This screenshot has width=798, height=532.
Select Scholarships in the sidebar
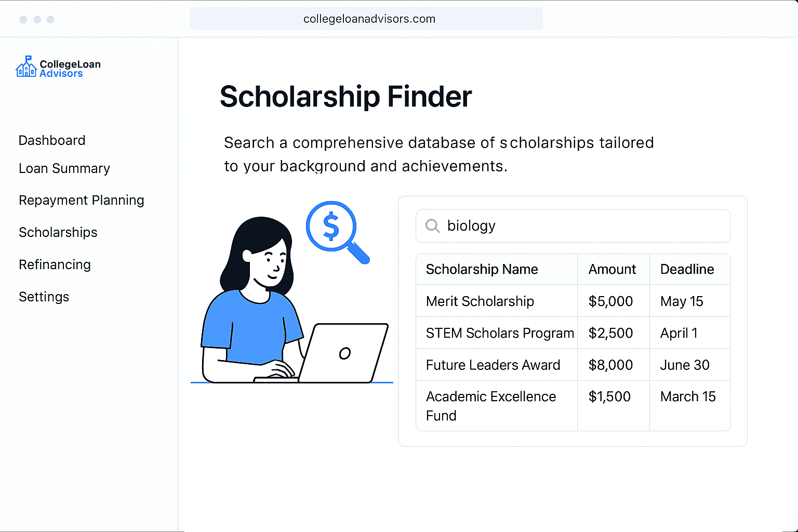click(x=58, y=232)
